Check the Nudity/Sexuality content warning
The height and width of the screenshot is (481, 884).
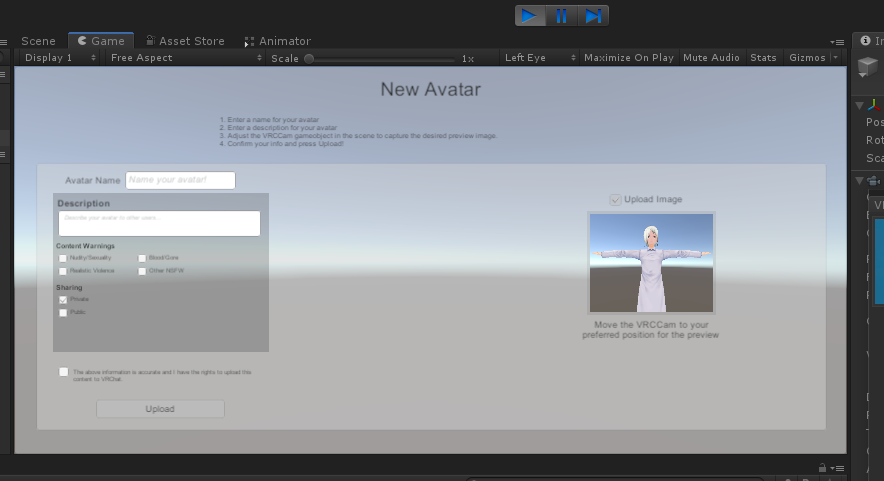[x=63, y=258]
